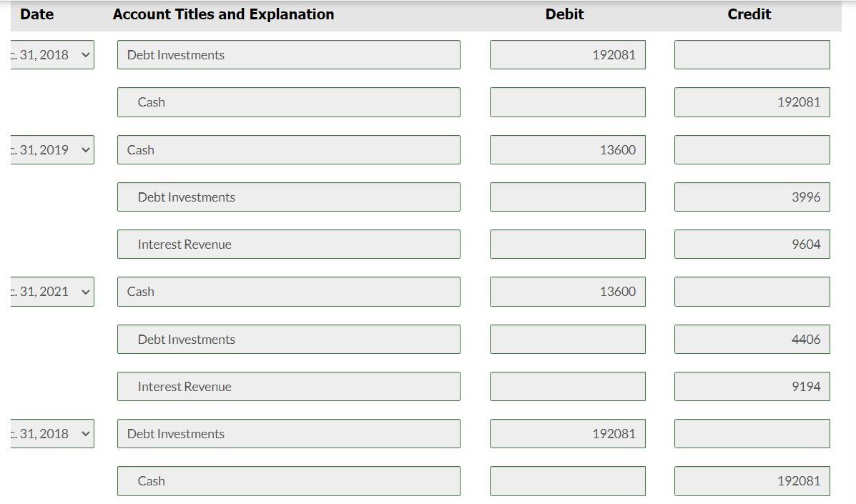Click the credit field showing 3996

[x=752, y=197]
